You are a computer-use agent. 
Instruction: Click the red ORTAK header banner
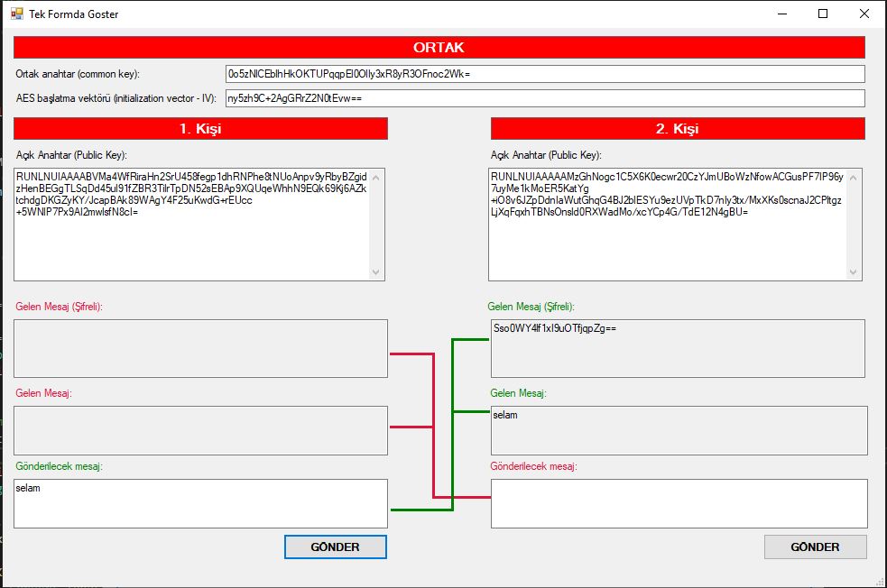tap(439, 48)
